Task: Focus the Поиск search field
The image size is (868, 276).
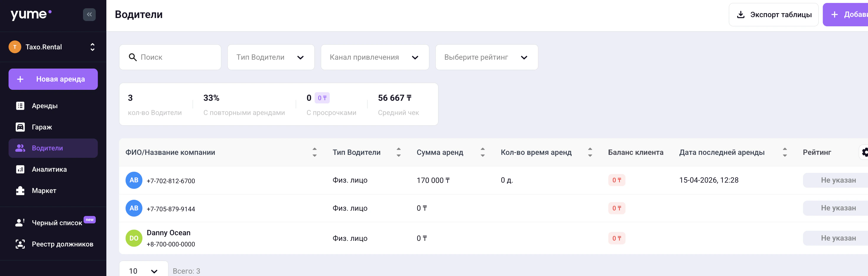Action: [x=170, y=57]
